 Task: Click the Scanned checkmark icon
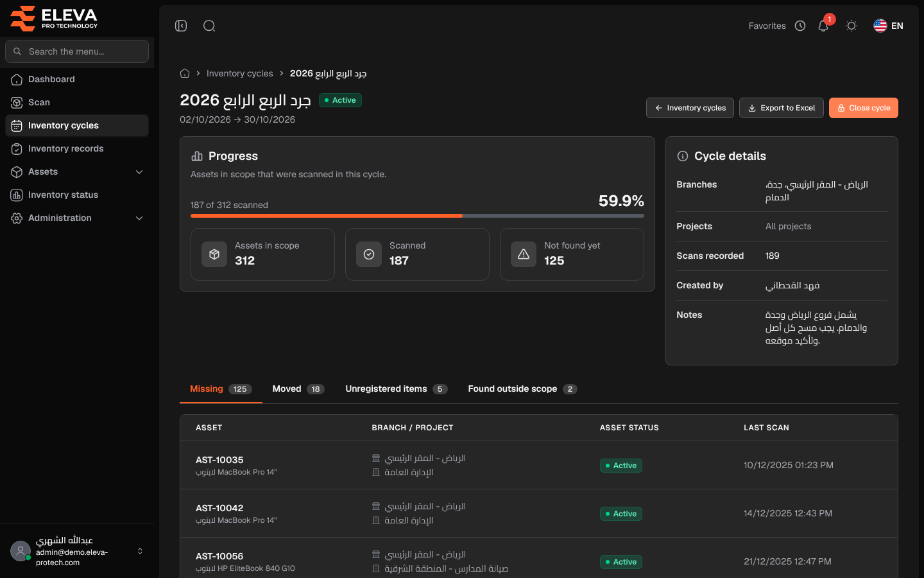click(x=369, y=254)
